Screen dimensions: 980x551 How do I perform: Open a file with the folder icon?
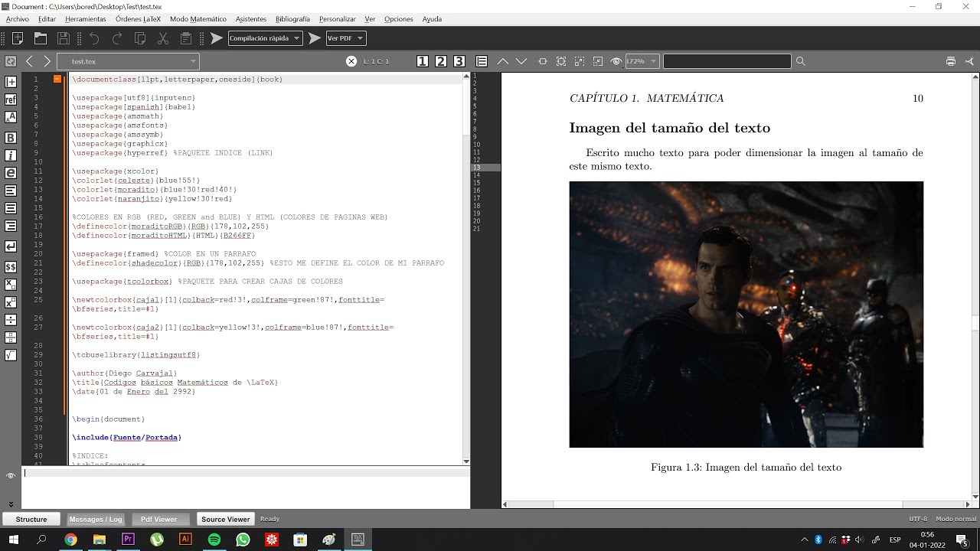(41, 38)
